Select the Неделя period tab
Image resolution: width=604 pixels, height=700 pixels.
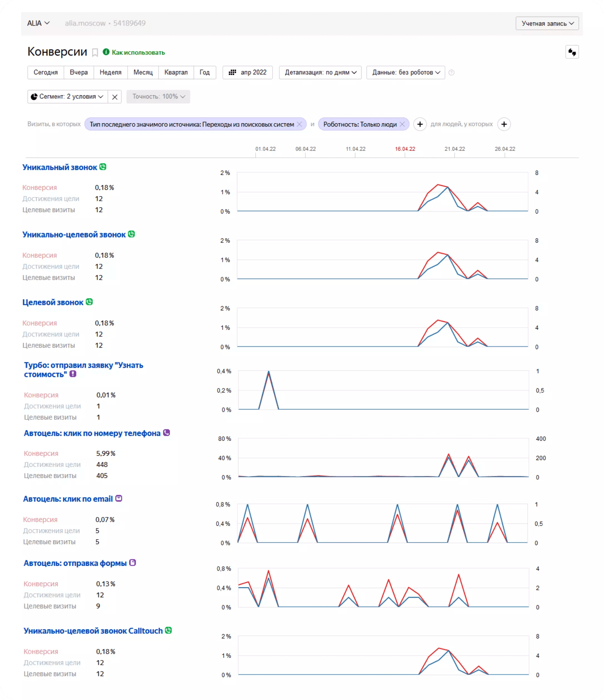(x=110, y=73)
